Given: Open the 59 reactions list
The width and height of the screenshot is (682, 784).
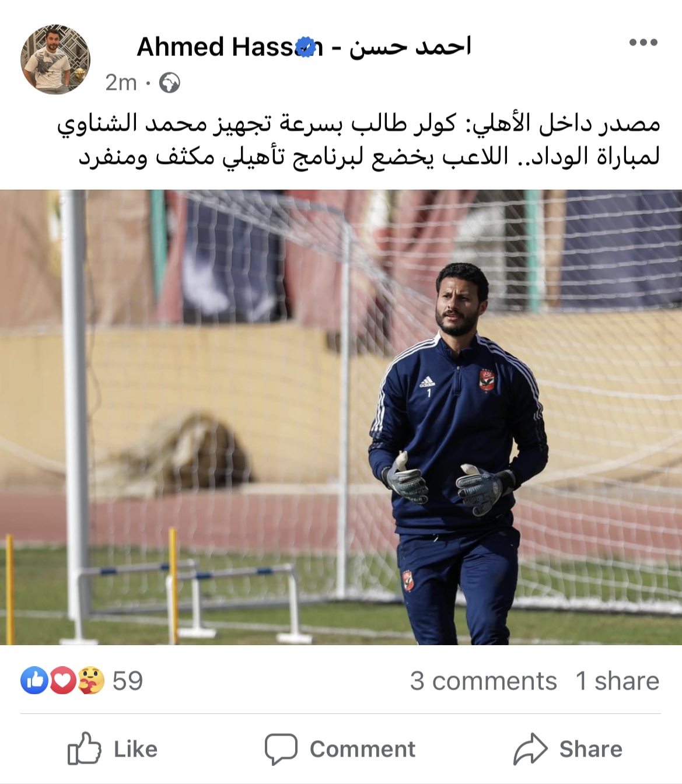Looking at the screenshot, I should click(127, 681).
